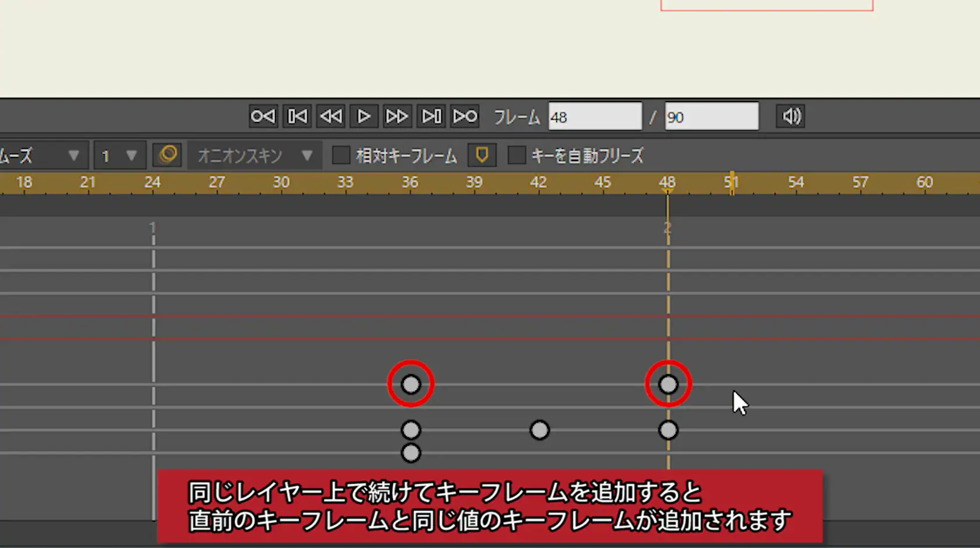Select the onion skin color rings icon
980x548 pixels.
(x=168, y=155)
